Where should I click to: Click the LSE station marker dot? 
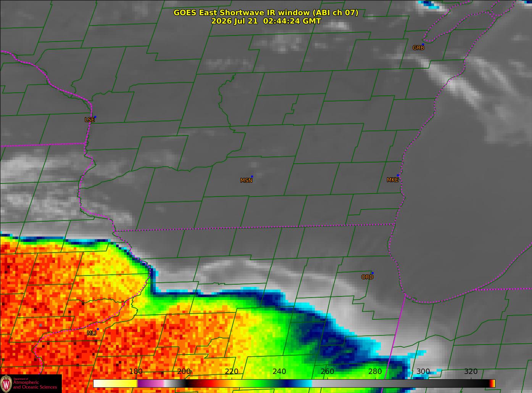point(95,117)
